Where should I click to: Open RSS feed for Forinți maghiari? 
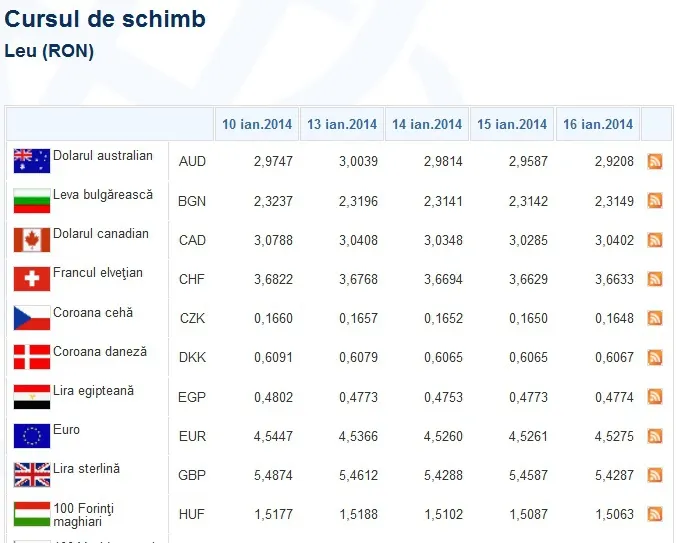[x=655, y=514]
